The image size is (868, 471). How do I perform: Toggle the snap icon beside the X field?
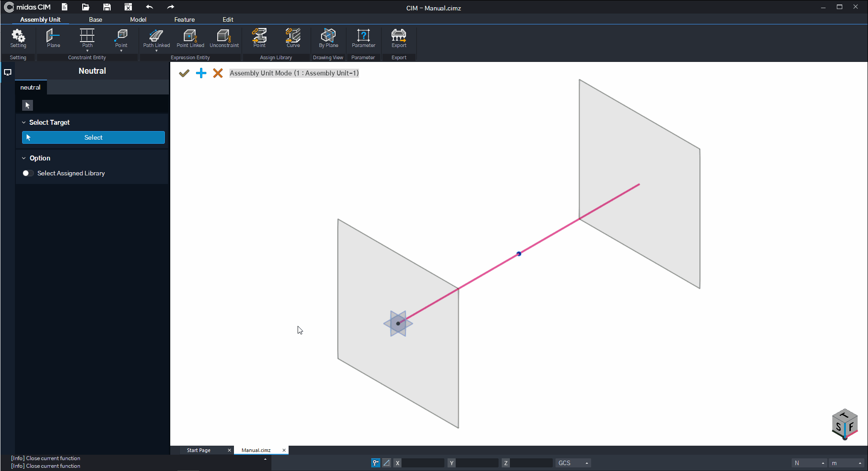[375, 463]
